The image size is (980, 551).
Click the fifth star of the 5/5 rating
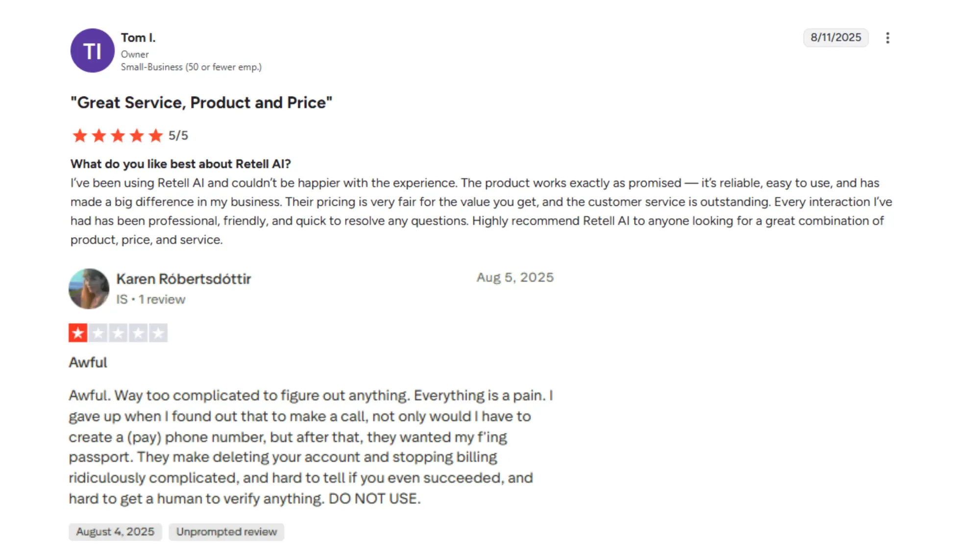click(x=156, y=135)
